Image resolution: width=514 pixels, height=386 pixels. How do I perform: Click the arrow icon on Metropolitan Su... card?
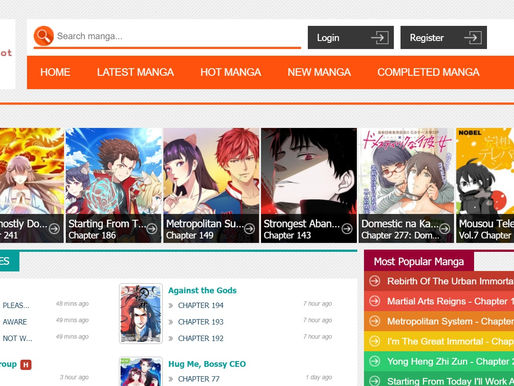click(249, 229)
